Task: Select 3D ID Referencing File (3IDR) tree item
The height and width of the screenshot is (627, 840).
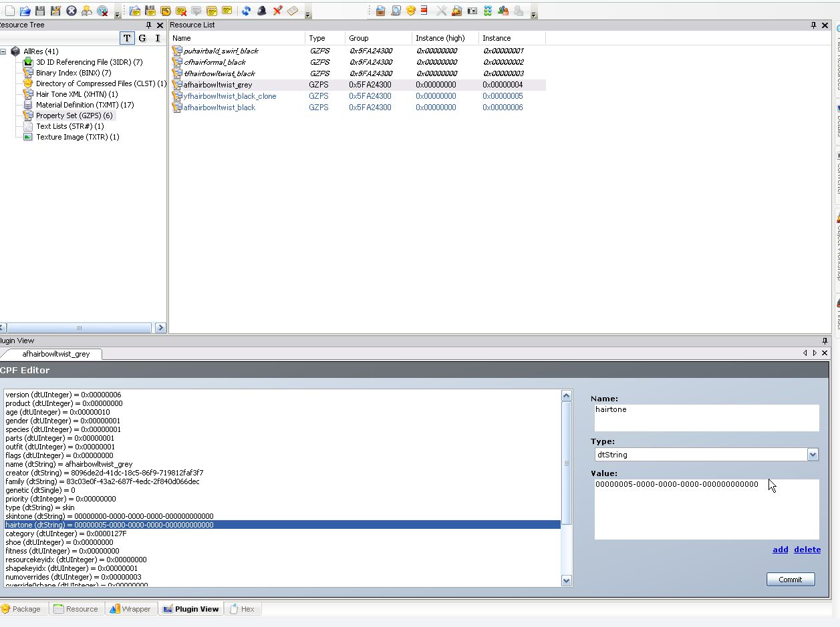Action: coord(89,62)
